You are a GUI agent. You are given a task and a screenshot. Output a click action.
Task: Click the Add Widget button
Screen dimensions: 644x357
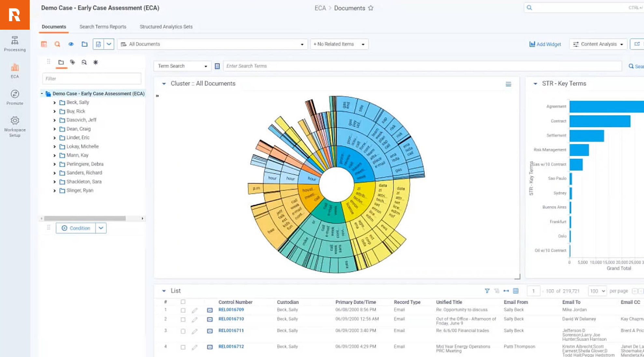click(x=545, y=44)
